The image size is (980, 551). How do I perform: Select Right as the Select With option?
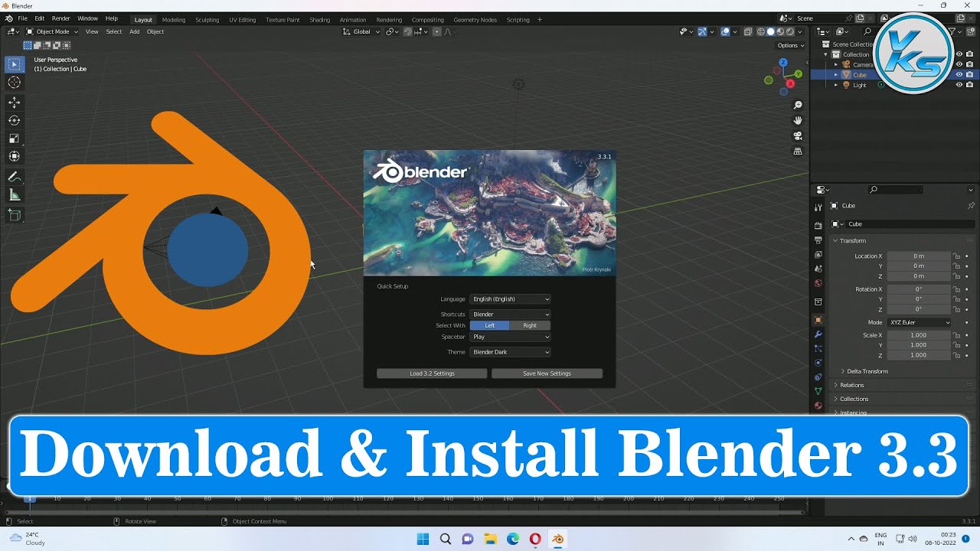coord(529,325)
